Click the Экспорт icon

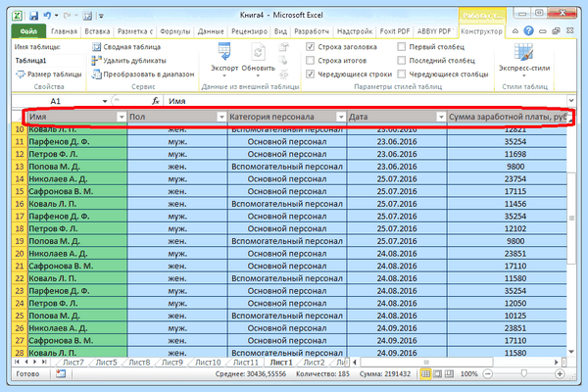[x=224, y=51]
